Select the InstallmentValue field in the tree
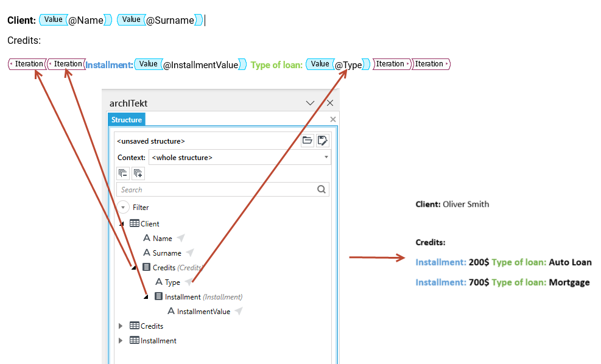 click(x=203, y=312)
